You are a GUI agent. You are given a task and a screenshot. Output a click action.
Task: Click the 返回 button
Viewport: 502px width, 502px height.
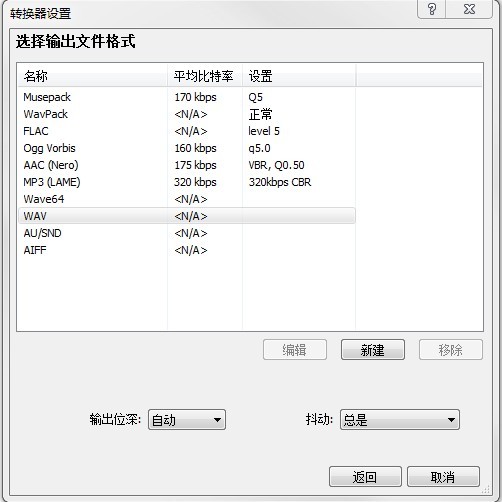pos(365,477)
